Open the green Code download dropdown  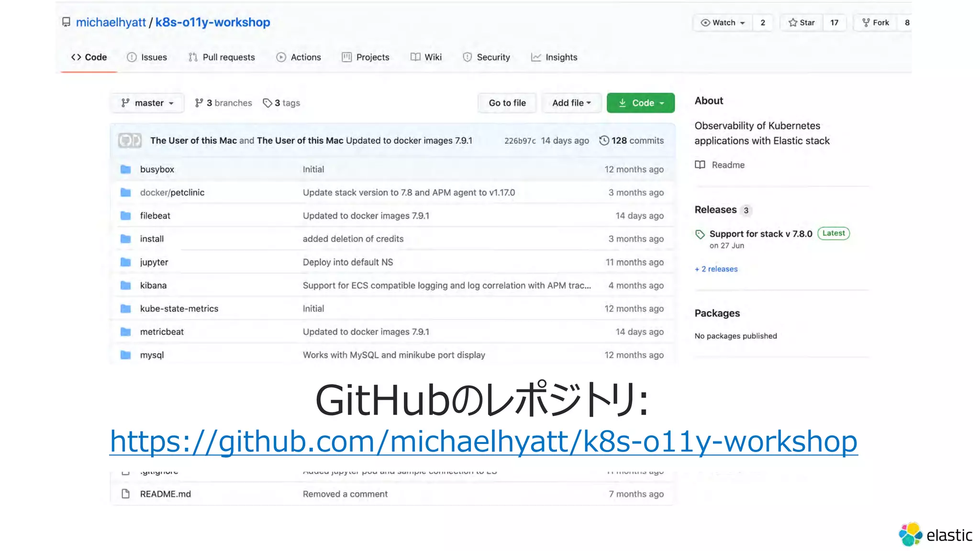click(x=641, y=103)
